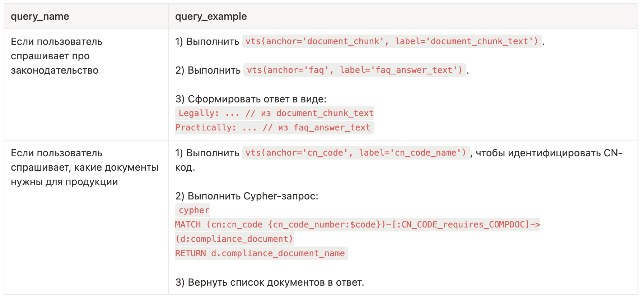Click the cn_code vts code snippet
The width and height of the screenshot is (644, 299).
356,153
